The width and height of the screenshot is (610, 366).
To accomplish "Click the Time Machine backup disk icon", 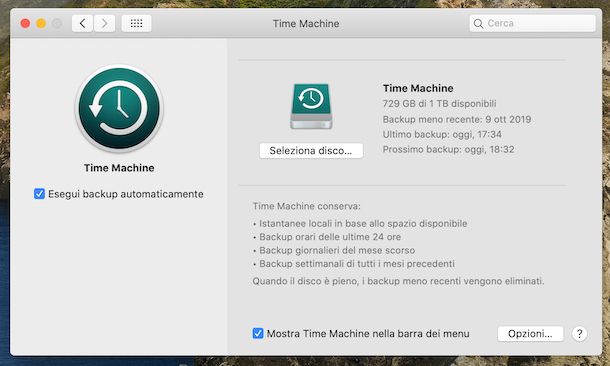I will click(x=311, y=106).
